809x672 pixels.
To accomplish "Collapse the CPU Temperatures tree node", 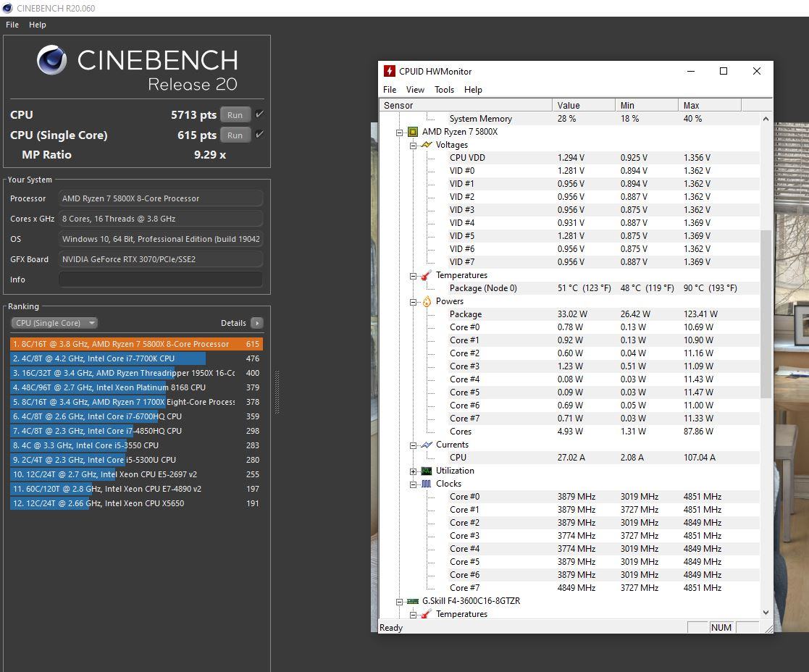I will 413,276.
